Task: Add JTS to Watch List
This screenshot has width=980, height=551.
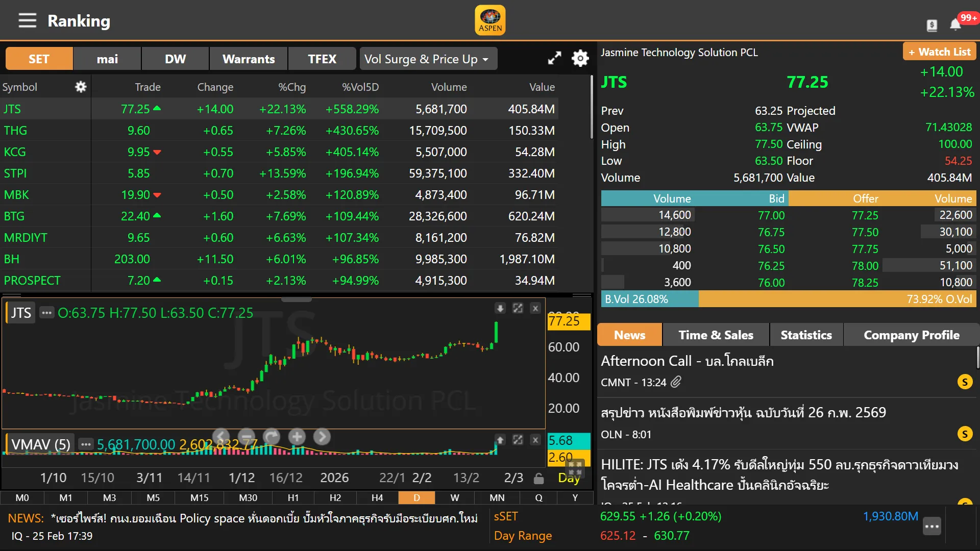Action: (939, 52)
